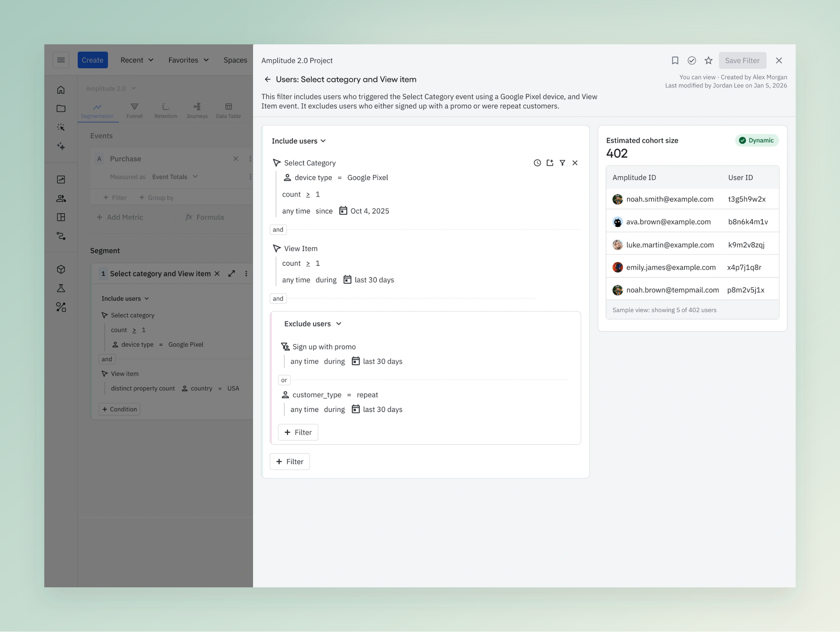Open time settings clock icon for Select Category
840x632 pixels.
click(537, 163)
